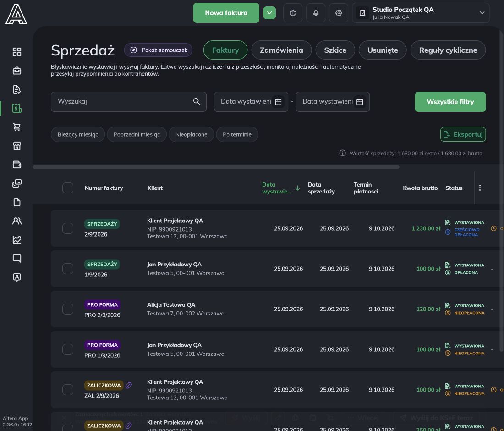Apply Poprzedni miesiąc quick filter
The width and height of the screenshot is (504, 431).
coord(137,134)
